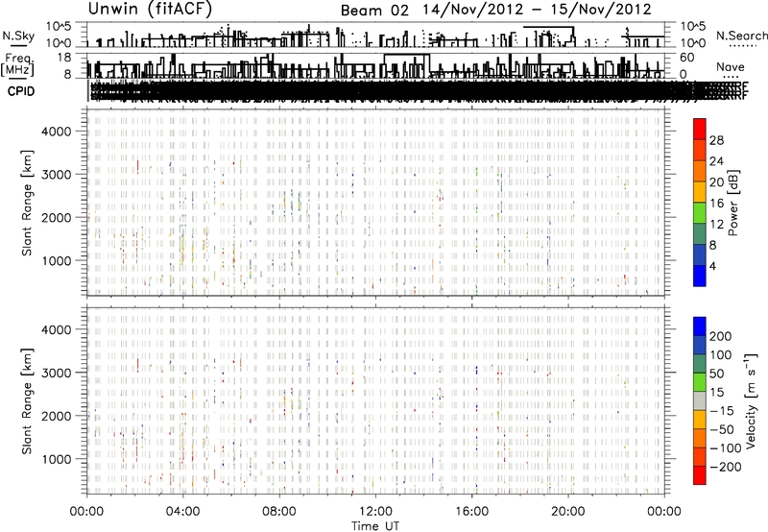Click the 'Time UT' axis title
The image size is (768, 532).
coord(375,525)
